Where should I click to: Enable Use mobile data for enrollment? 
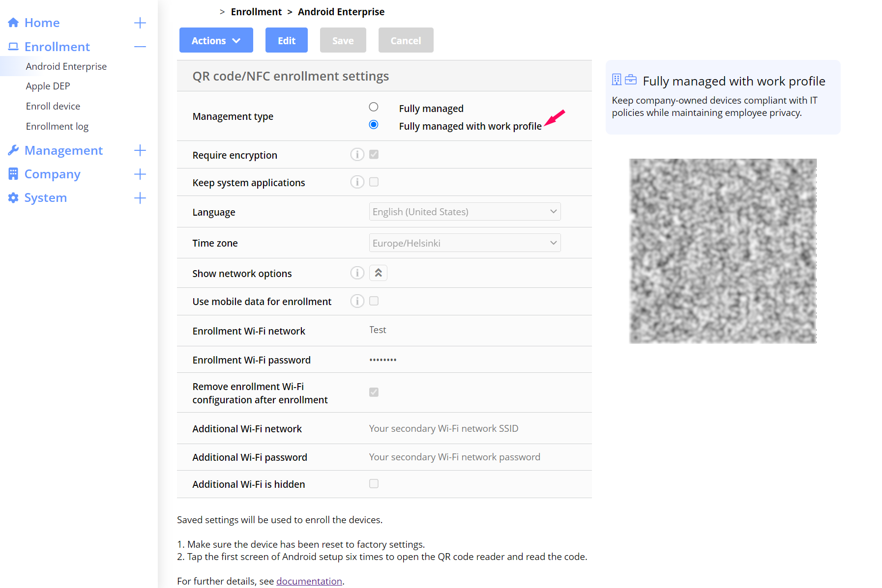tap(374, 301)
